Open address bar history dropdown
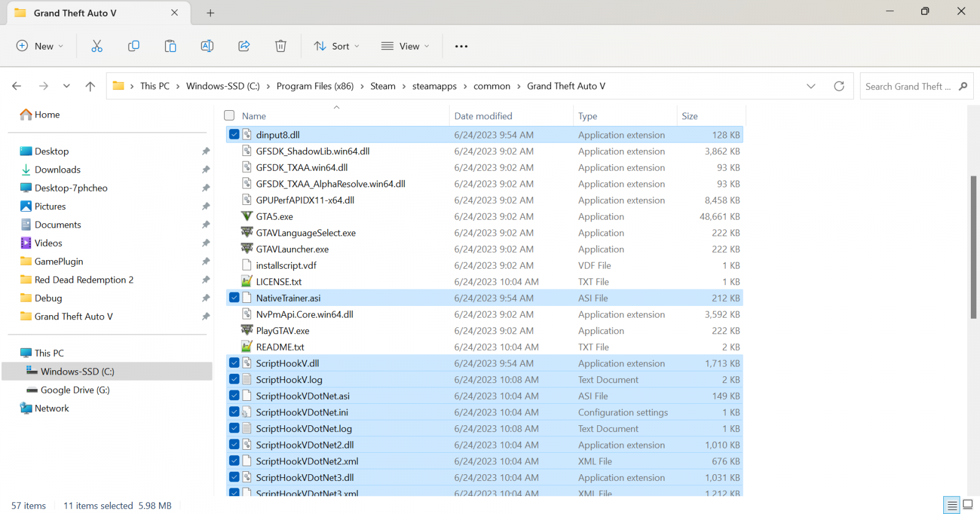Screen dimensions: 980x514 (811, 86)
